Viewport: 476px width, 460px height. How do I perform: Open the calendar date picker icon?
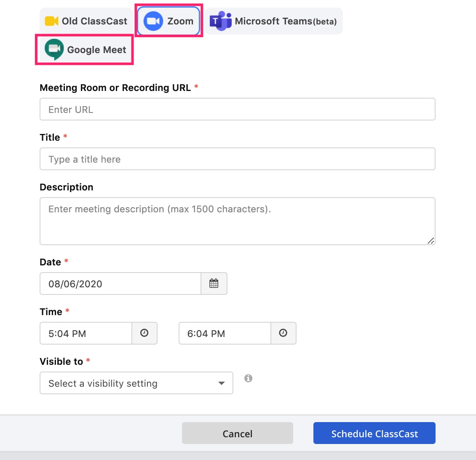tap(214, 283)
